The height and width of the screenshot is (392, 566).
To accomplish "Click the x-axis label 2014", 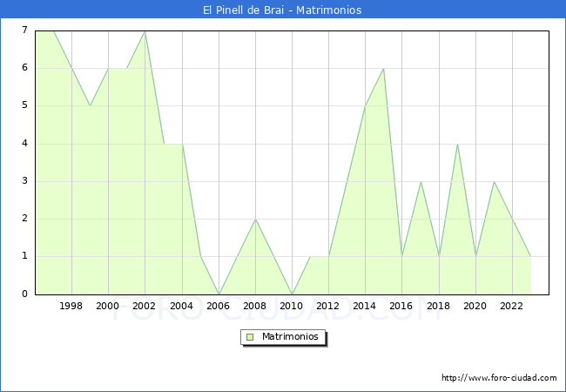I will tap(365, 306).
